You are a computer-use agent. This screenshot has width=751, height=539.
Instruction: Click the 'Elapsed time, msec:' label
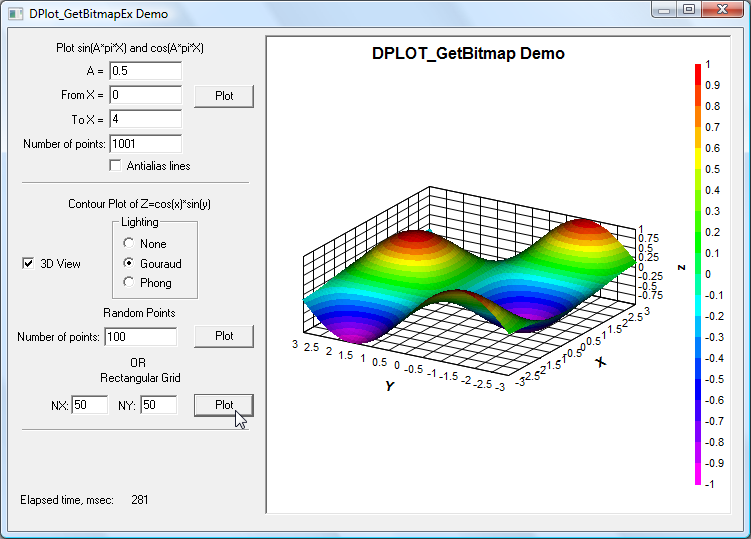pyautogui.click(x=67, y=500)
